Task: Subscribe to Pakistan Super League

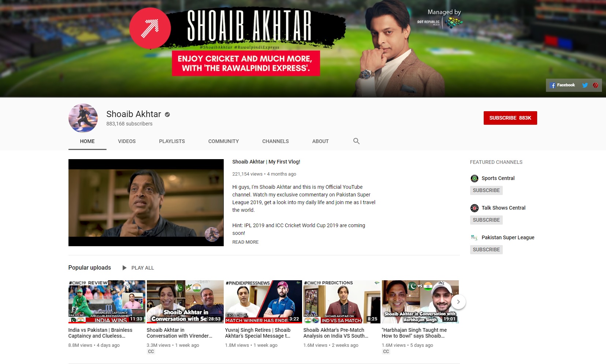Action: [486, 250]
